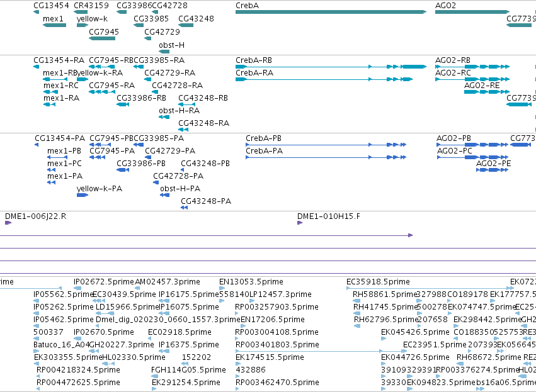Select the CG13454-PA protein label
Viewport: 536px width, 392px height.
(60, 138)
